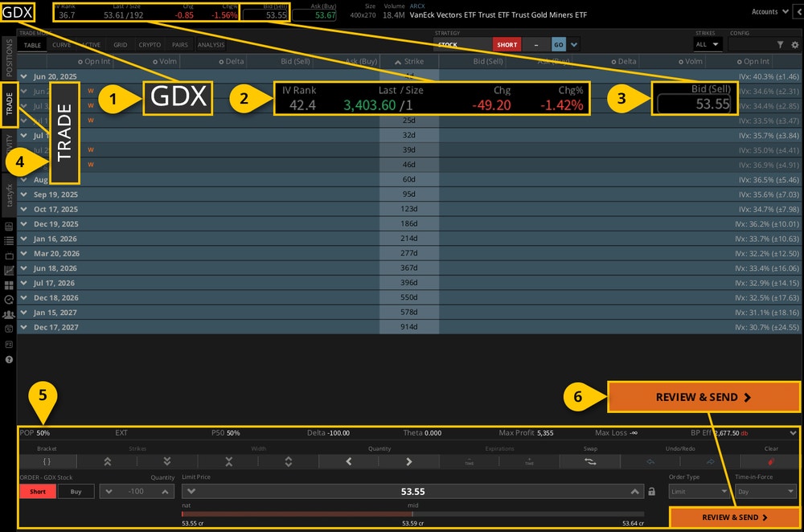The image size is (804, 532).
Task: Collapse the side panel with top-right arrow
Action: click(799, 11)
